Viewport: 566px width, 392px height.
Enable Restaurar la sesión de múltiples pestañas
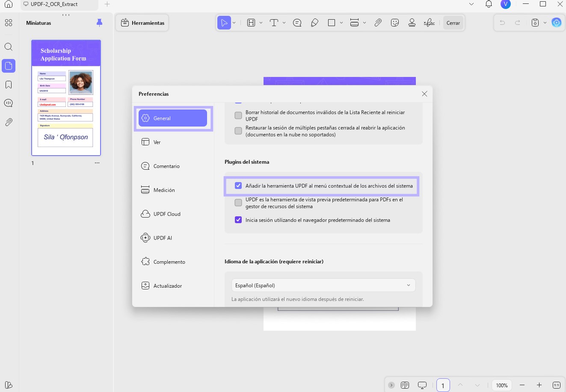(x=238, y=131)
